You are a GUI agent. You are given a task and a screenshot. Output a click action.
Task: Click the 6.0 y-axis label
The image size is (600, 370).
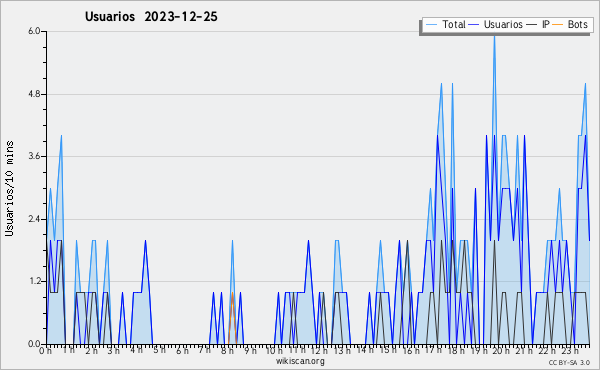point(34,31)
